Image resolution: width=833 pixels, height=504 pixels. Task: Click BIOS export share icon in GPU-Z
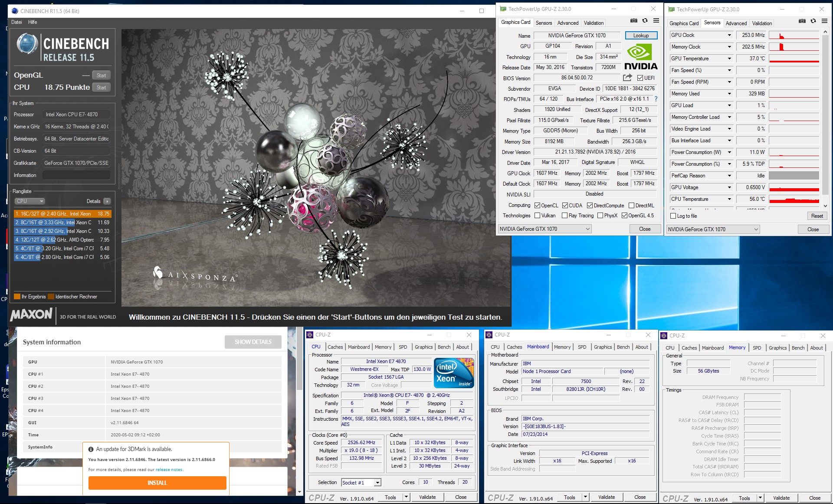point(627,78)
